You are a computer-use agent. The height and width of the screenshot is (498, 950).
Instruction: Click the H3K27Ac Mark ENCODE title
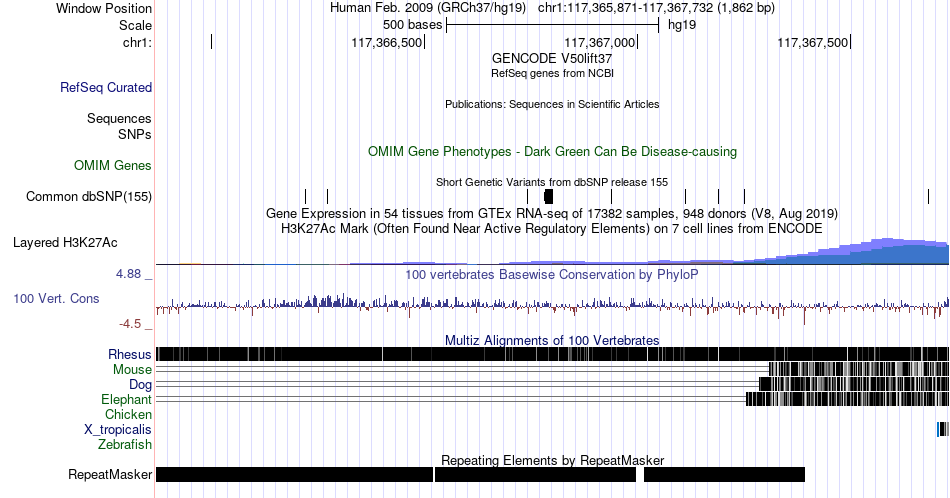coord(552,228)
